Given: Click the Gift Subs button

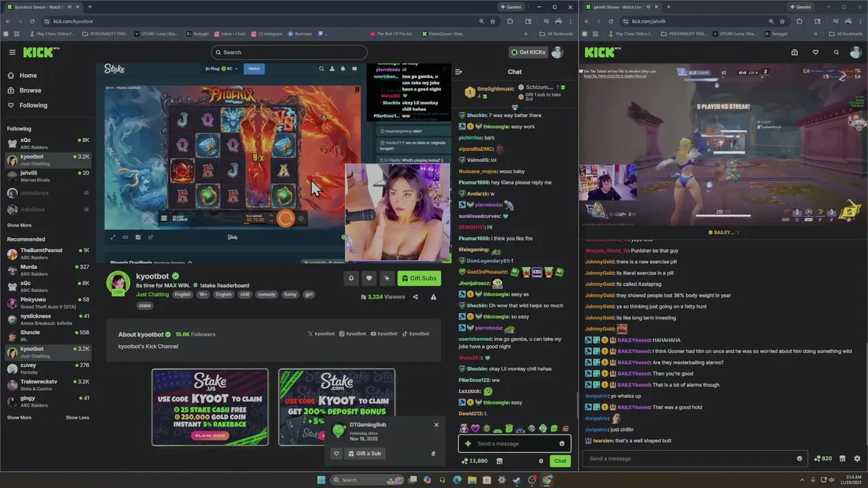Looking at the screenshot, I should coord(419,278).
